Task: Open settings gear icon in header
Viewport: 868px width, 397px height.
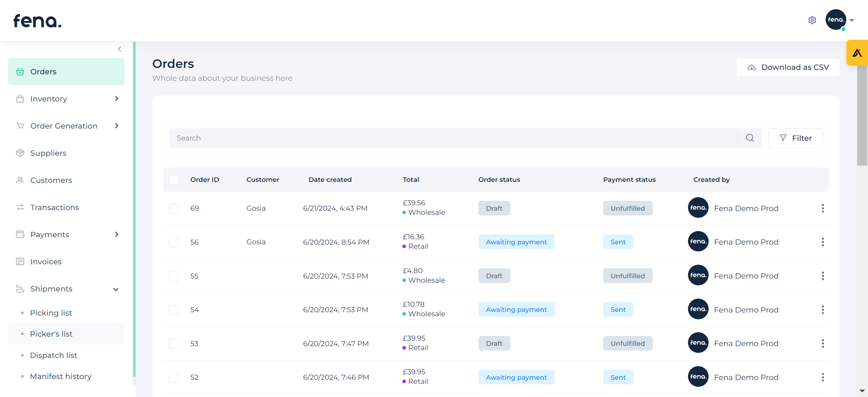Action: 812,20
